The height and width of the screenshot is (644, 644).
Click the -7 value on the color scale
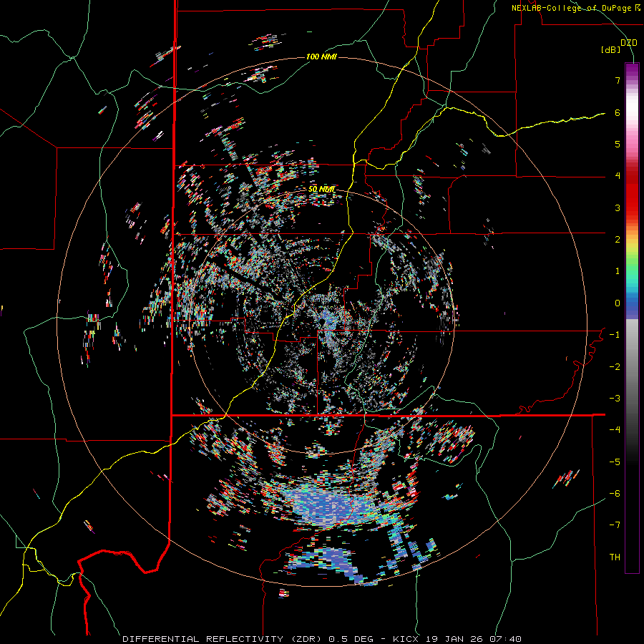click(x=615, y=525)
